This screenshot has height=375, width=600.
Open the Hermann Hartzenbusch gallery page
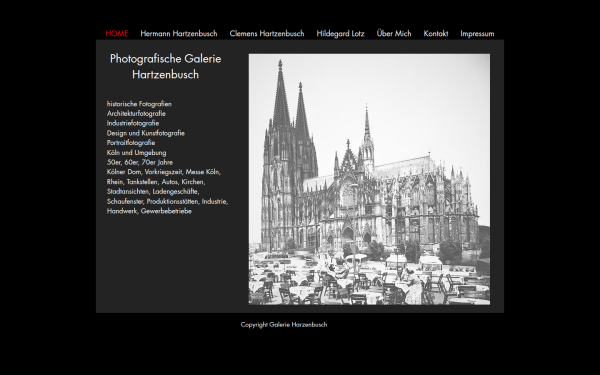point(179,34)
